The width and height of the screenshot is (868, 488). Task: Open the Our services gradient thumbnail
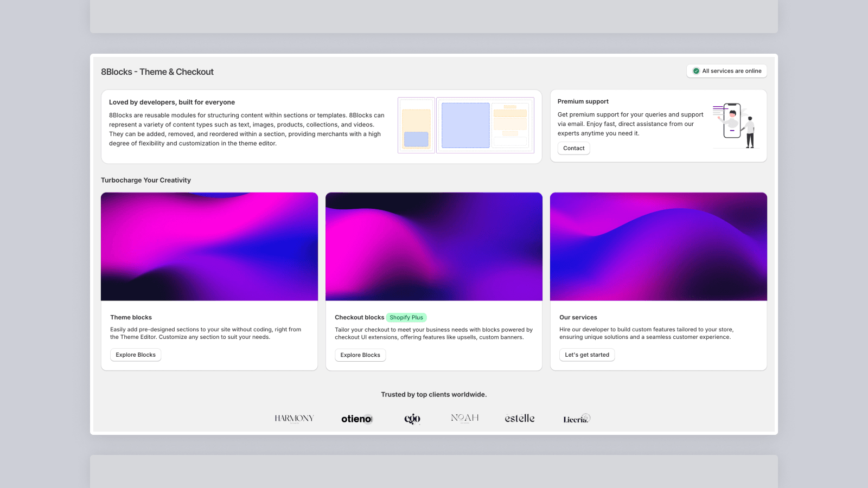coord(659,247)
